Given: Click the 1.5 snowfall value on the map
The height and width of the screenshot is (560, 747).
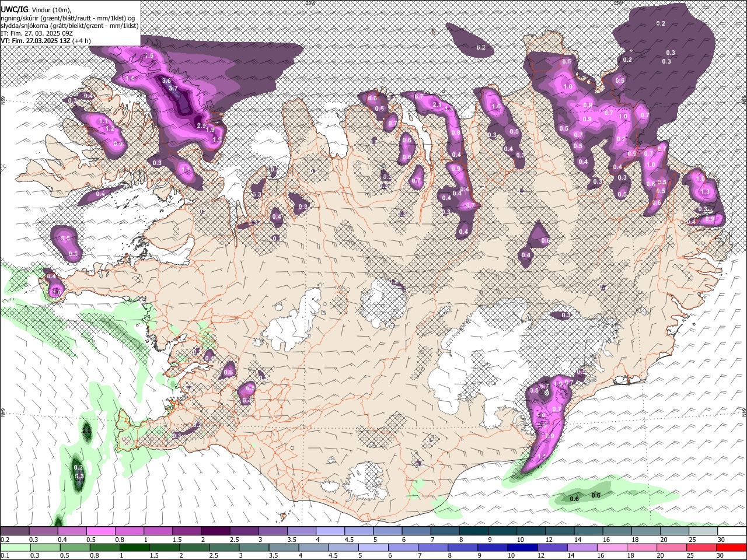Looking at the screenshot, I should [149, 56].
